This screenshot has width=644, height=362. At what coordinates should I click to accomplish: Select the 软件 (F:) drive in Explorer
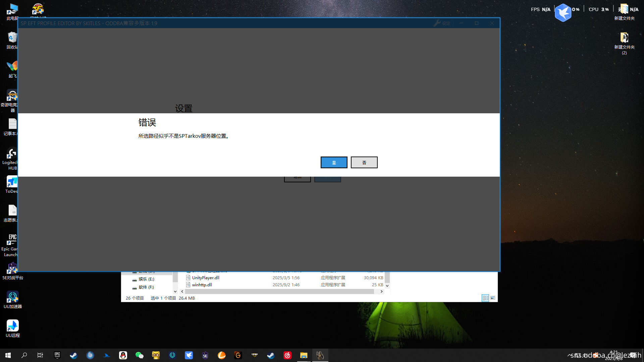(x=143, y=287)
